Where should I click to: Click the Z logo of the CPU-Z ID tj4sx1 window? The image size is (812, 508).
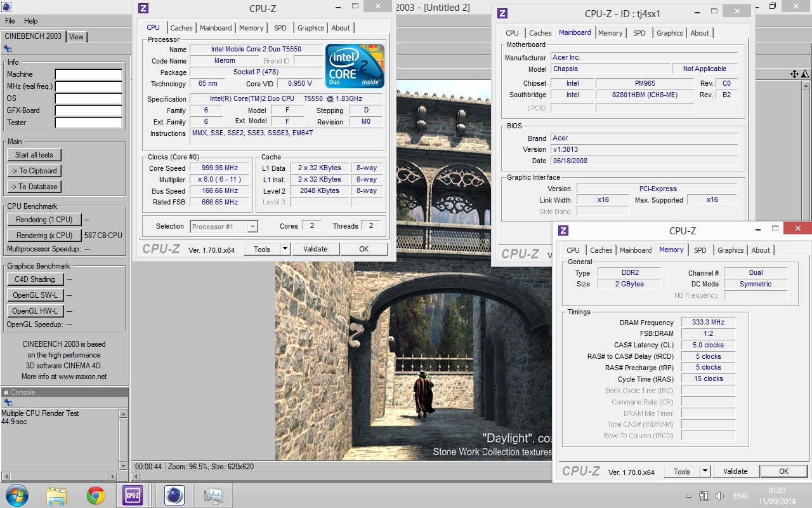502,13
